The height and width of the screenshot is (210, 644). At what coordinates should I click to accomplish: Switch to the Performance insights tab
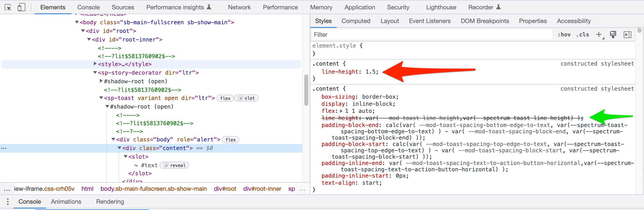[179, 7]
